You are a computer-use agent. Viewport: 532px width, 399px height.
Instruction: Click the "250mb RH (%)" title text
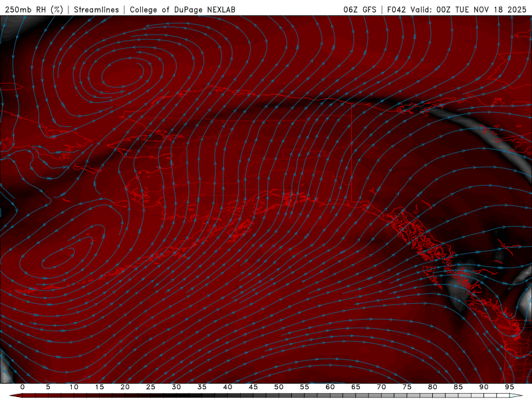click(34, 9)
